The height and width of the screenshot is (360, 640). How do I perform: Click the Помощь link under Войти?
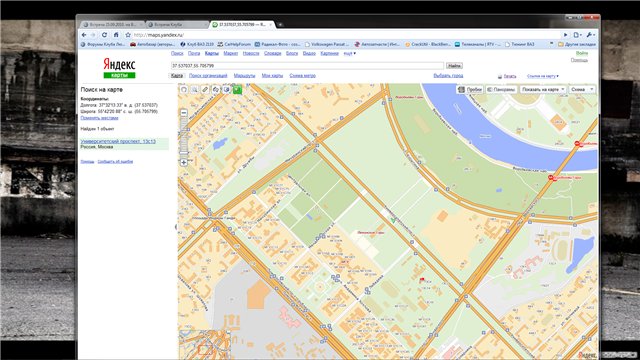579,60
